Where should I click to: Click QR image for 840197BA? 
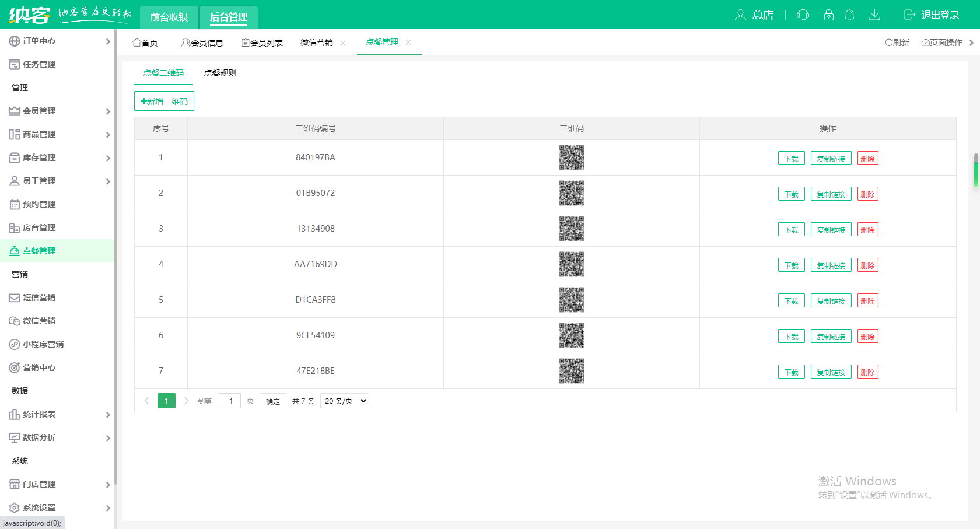point(572,157)
